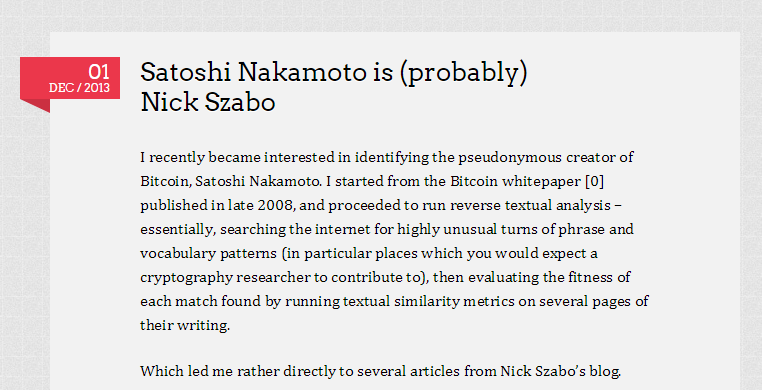The image size is (762, 390).
Task: Click the phrase 'Nick Szabo's blog'
Action: (561, 372)
